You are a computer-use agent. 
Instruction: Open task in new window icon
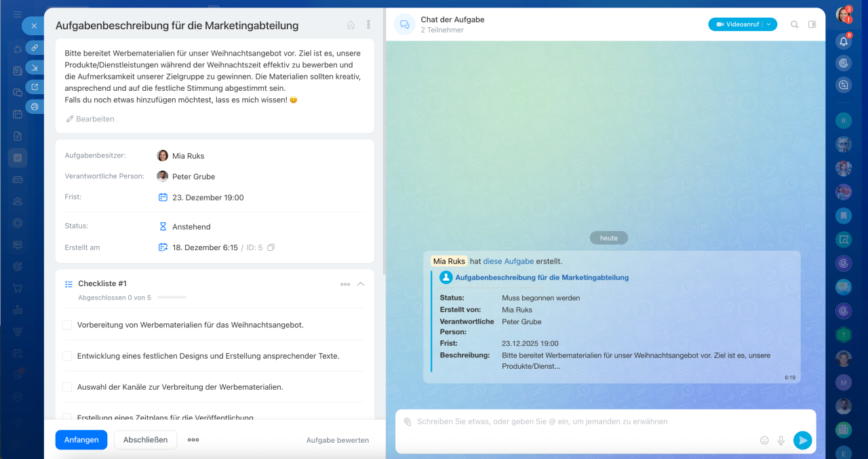[x=35, y=87]
